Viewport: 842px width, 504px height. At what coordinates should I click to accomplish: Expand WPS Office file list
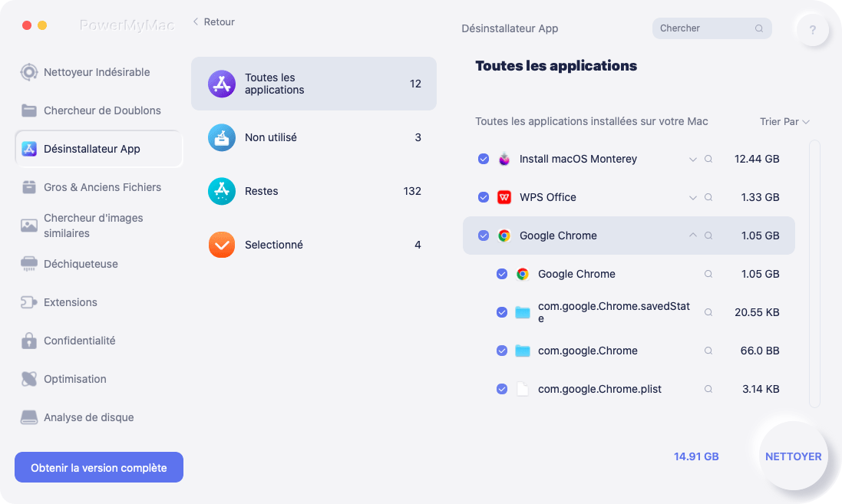click(x=693, y=198)
